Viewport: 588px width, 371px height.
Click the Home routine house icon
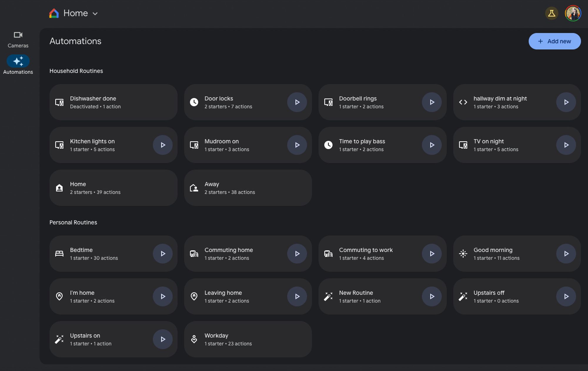point(59,188)
